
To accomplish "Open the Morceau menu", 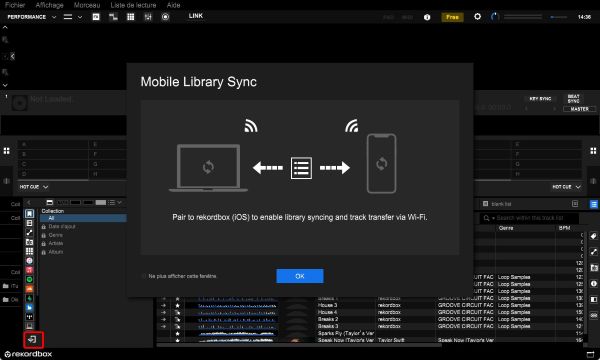I will [87, 5].
